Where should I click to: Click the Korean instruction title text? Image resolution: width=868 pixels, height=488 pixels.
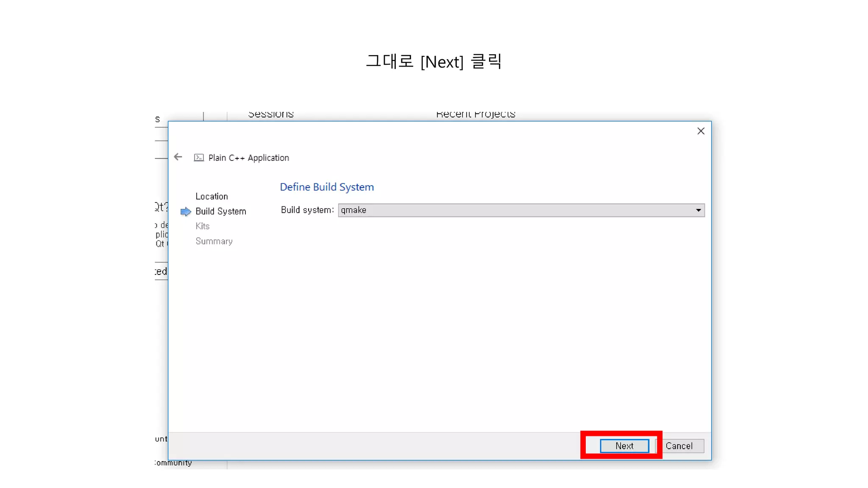tap(434, 62)
